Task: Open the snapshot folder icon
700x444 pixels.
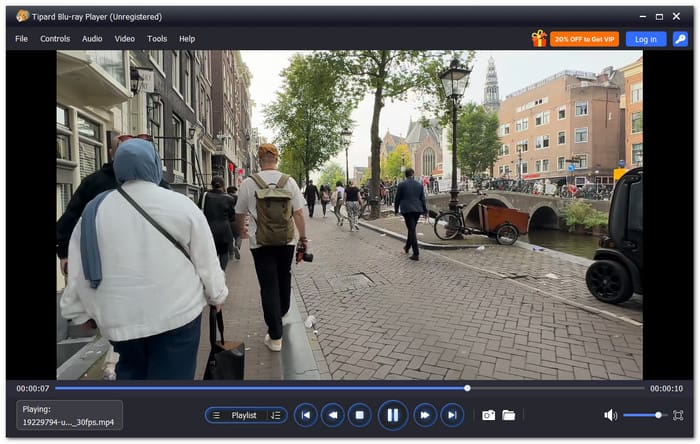Action: click(508, 415)
